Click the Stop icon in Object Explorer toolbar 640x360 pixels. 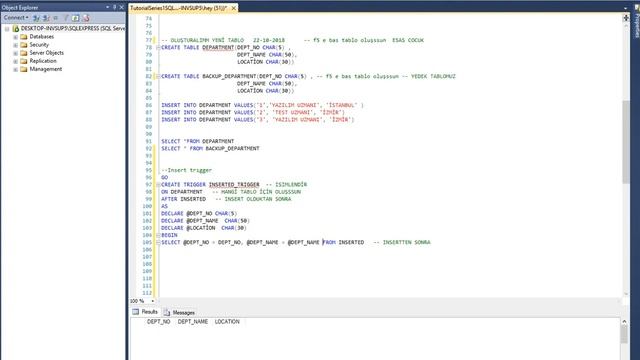coord(56,18)
